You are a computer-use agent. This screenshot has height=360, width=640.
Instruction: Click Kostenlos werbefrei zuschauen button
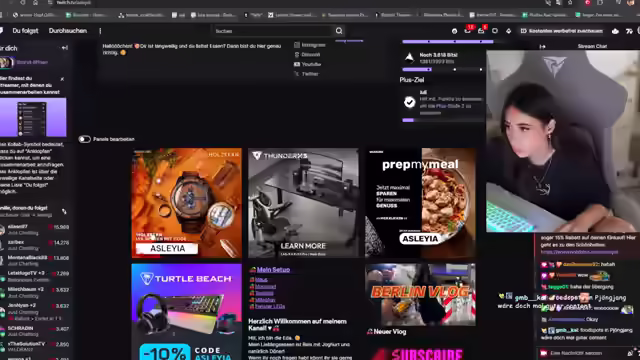(562, 31)
